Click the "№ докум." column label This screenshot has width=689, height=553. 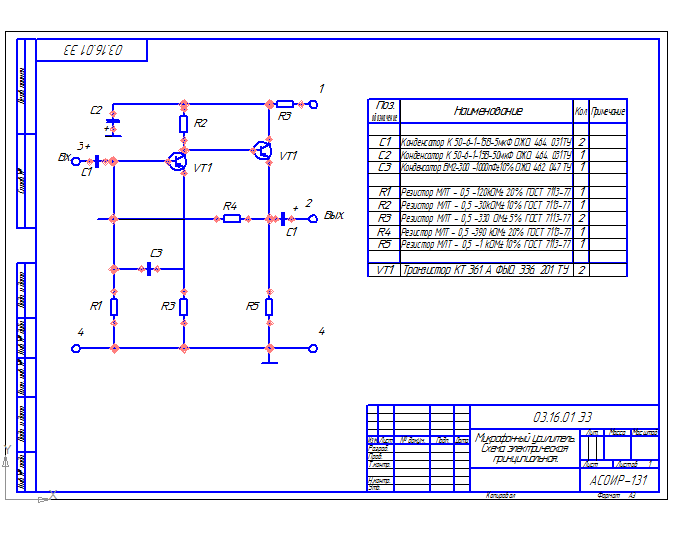(x=412, y=440)
